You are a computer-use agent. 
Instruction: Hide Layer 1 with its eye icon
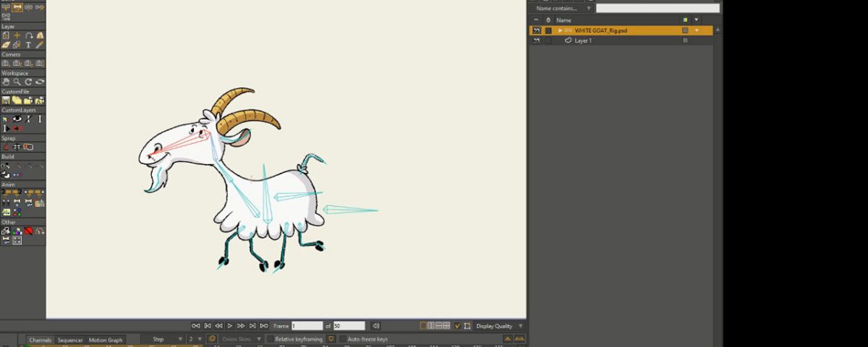coord(536,40)
